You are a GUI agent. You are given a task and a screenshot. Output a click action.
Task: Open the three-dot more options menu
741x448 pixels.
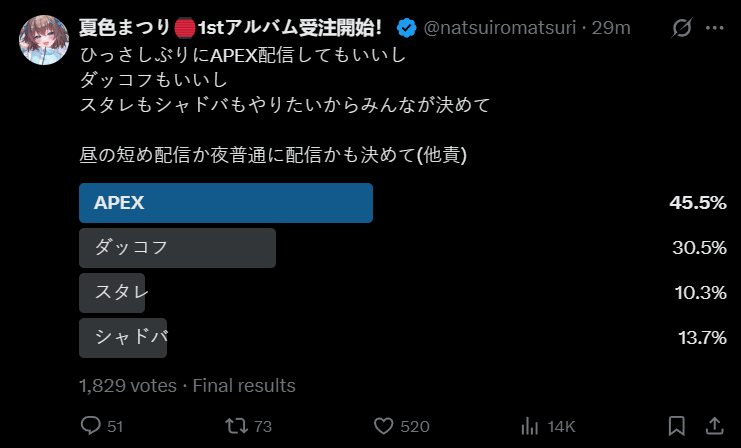coord(714,28)
